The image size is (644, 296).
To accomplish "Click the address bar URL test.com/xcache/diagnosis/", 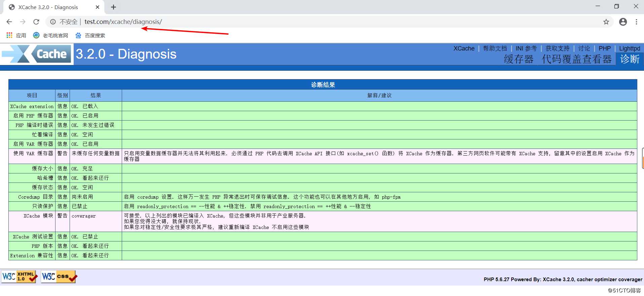I will (x=123, y=22).
